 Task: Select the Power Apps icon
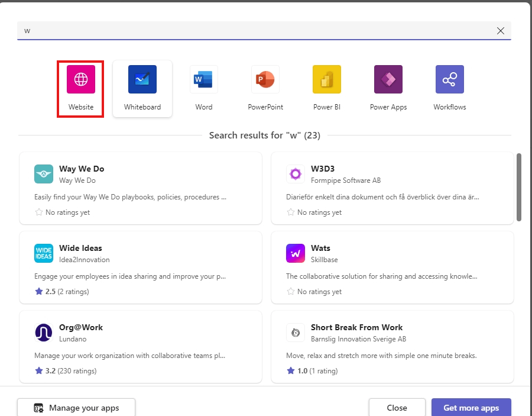pyautogui.click(x=388, y=79)
